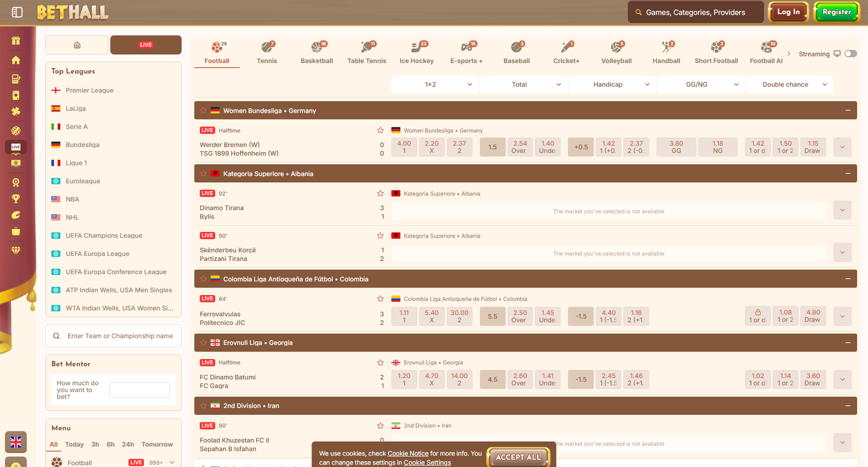Open the 1x2 market dropdown

(x=435, y=85)
